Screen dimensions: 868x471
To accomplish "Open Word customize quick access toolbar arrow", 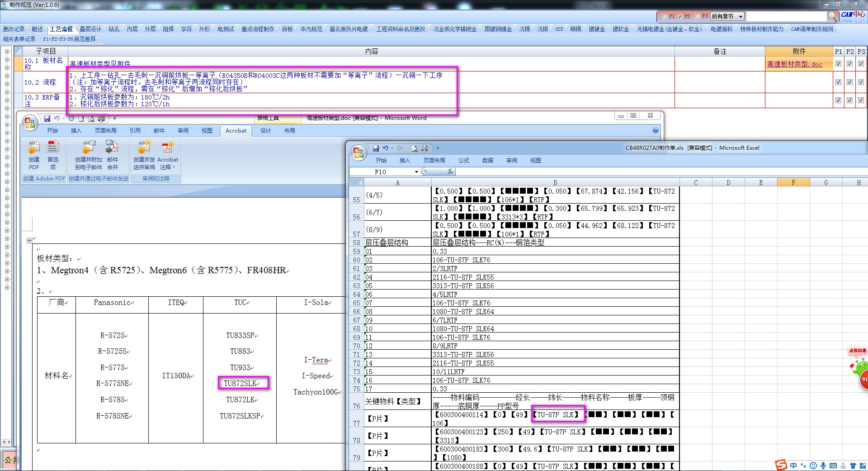I will click(x=114, y=119).
